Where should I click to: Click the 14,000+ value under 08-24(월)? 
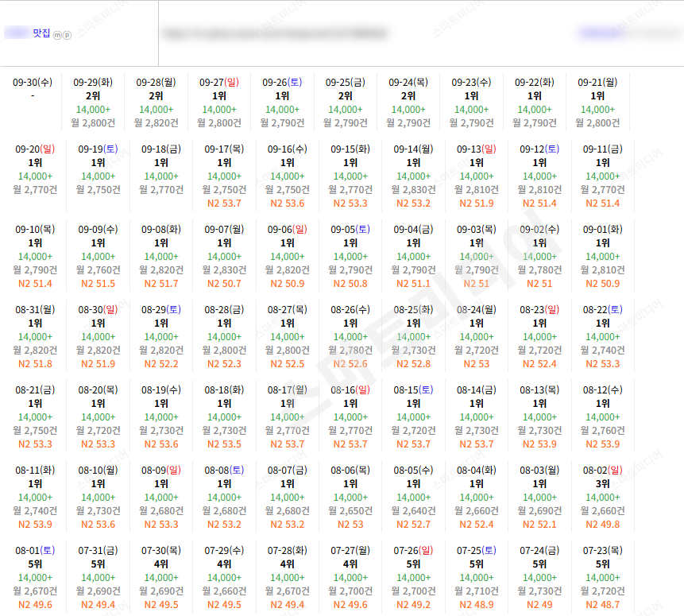tap(477, 337)
